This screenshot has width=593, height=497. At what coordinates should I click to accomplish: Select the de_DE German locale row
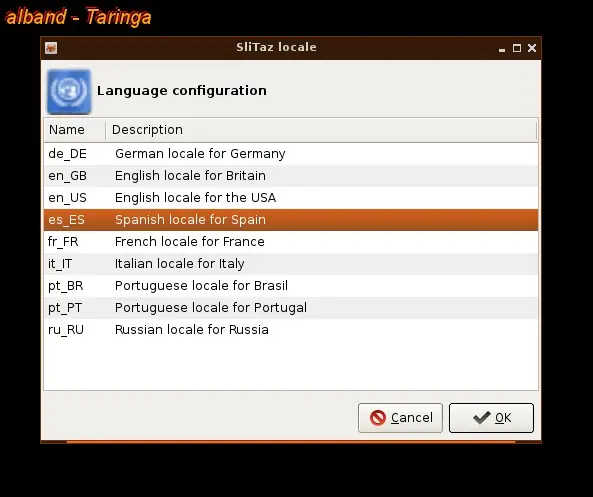(291, 154)
